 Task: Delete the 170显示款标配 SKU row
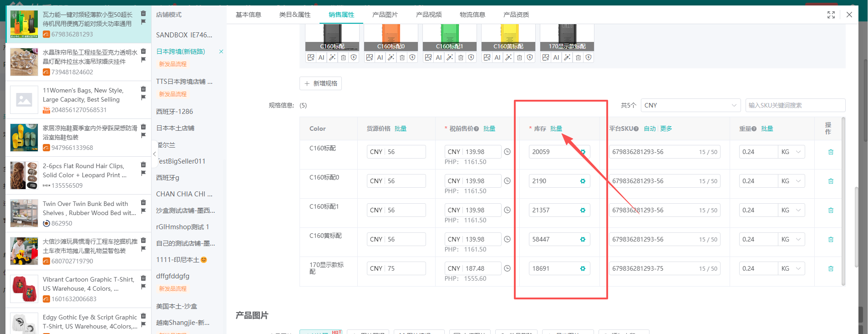click(831, 269)
